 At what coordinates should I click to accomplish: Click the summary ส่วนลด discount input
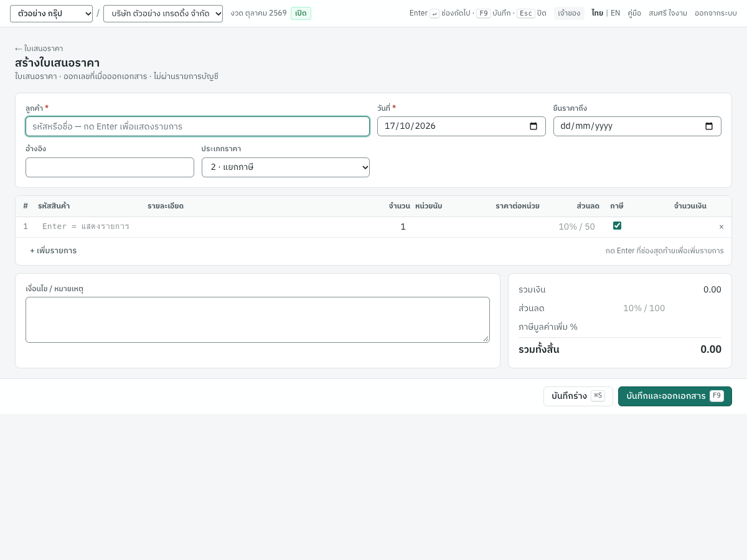click(x=644, y=308)
